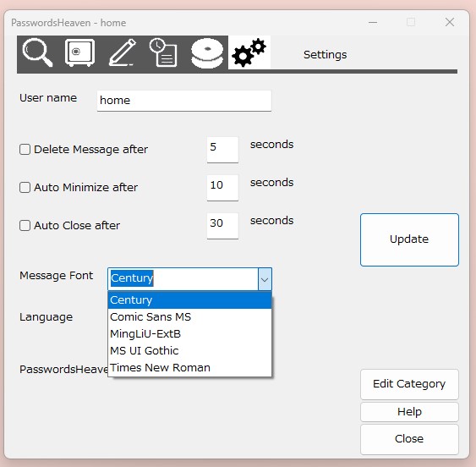Click the Update button

coord(409,239)
